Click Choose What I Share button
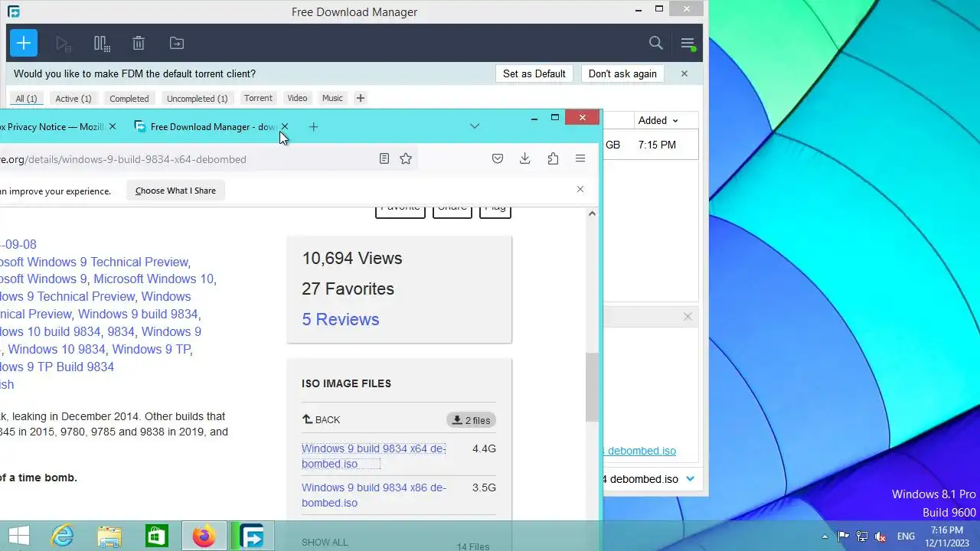The height and width of the screenshot is (551, 980). (x=175, y=191)
